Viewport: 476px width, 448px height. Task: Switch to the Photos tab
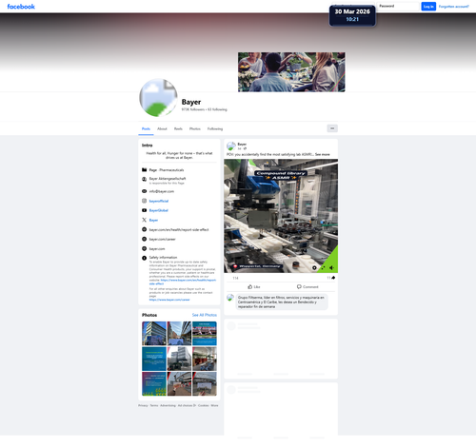(x=195, y=128)
